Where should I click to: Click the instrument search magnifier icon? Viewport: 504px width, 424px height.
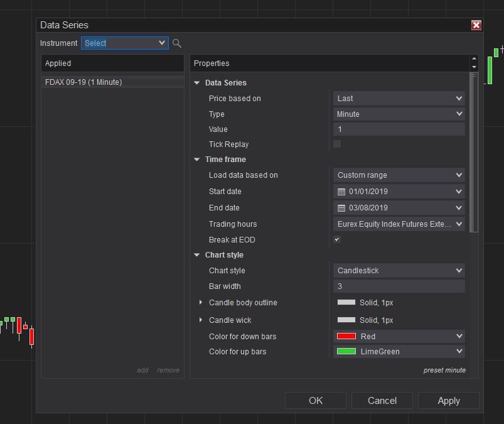pyautogui.click(x=177, y=43)
